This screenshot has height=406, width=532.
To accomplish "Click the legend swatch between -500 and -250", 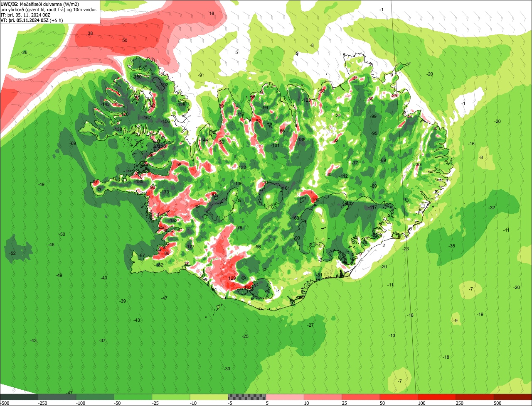I will [19, 397].
